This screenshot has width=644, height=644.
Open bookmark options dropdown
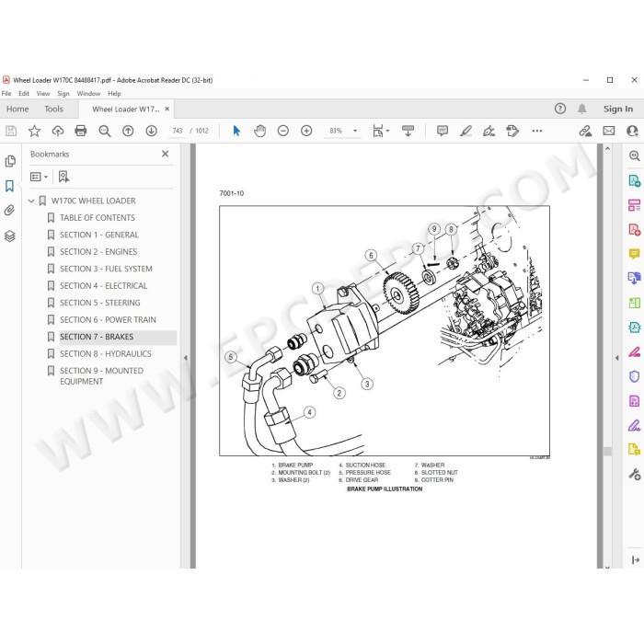pos(39,177)
